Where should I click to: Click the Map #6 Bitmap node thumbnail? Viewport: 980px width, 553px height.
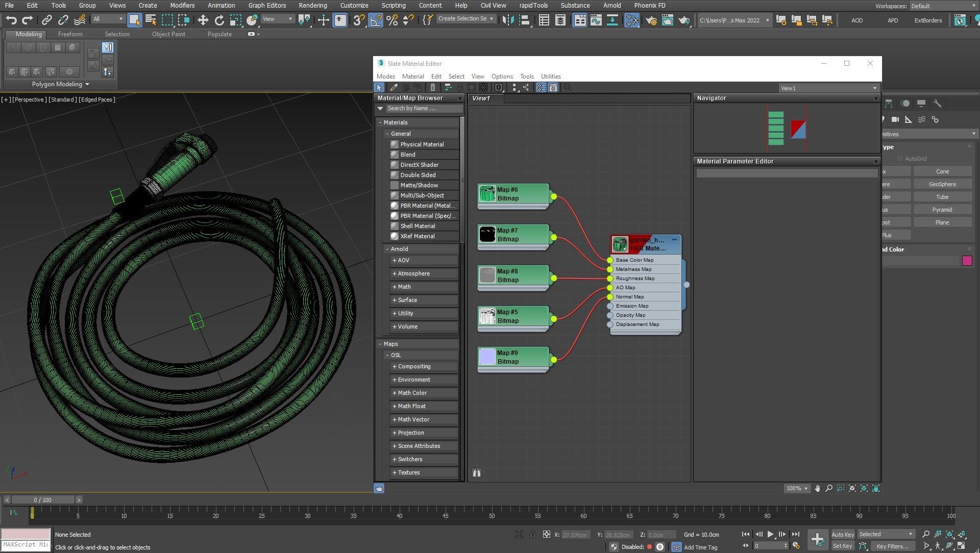point(487,194)
